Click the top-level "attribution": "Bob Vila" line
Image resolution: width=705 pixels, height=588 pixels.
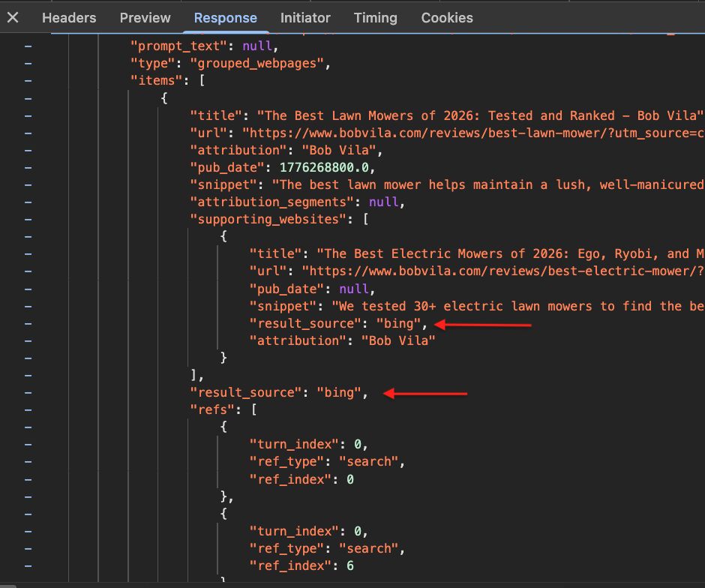point(286,150)
